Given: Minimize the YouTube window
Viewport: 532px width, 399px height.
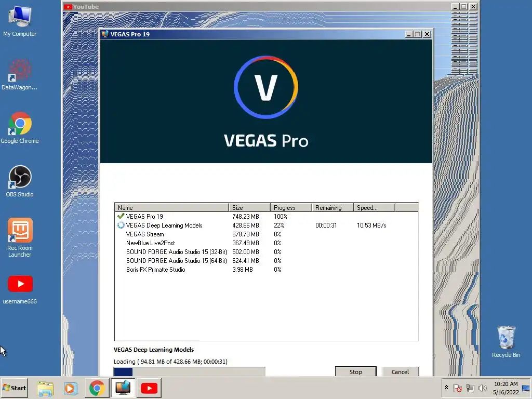Looking at the screenshot, I should pos(455,6).
